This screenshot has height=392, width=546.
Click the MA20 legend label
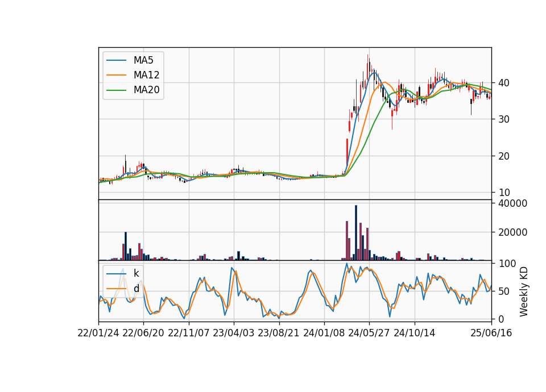tap(146, 90)
